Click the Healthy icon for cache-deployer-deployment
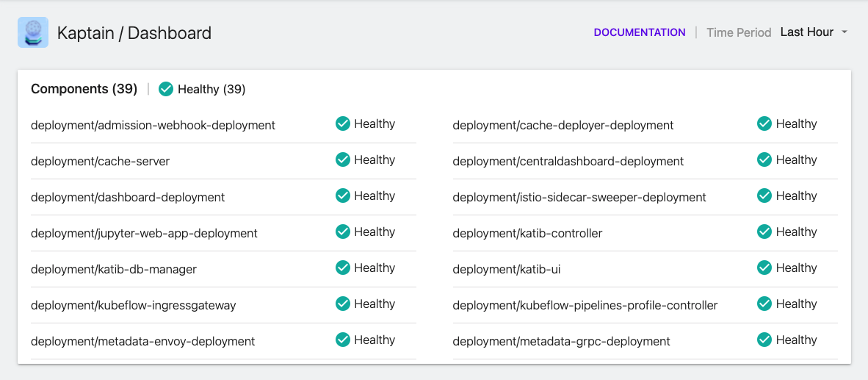The width and height of the screenshot is (868, 380). (x=764, y=123)
